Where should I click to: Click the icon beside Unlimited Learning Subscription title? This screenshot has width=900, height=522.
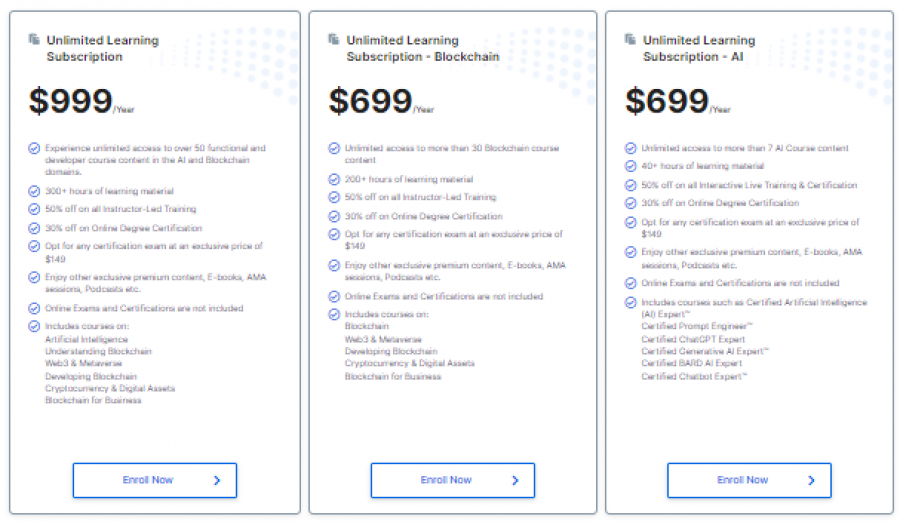34,39
